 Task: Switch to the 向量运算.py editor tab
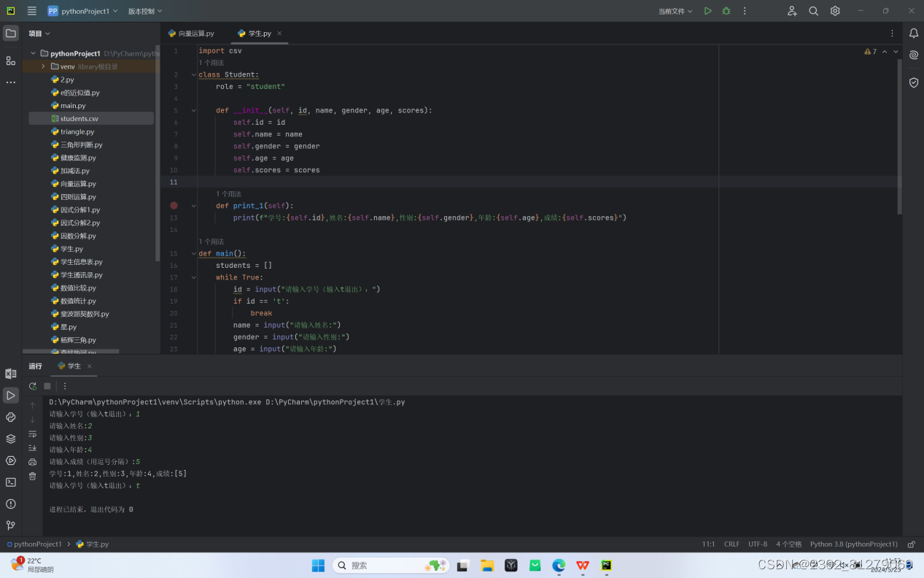pos(192,33)
